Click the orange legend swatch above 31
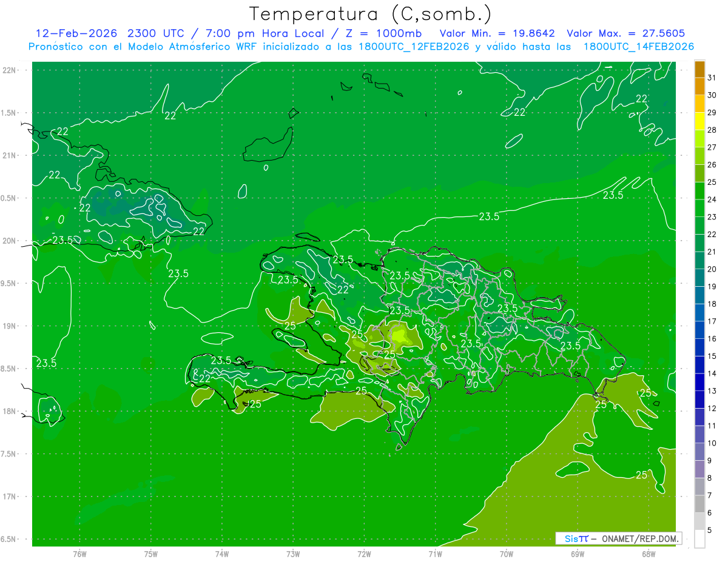Viewport: 728px width, 562px height. pyautogui.click(x=699, y=69)
